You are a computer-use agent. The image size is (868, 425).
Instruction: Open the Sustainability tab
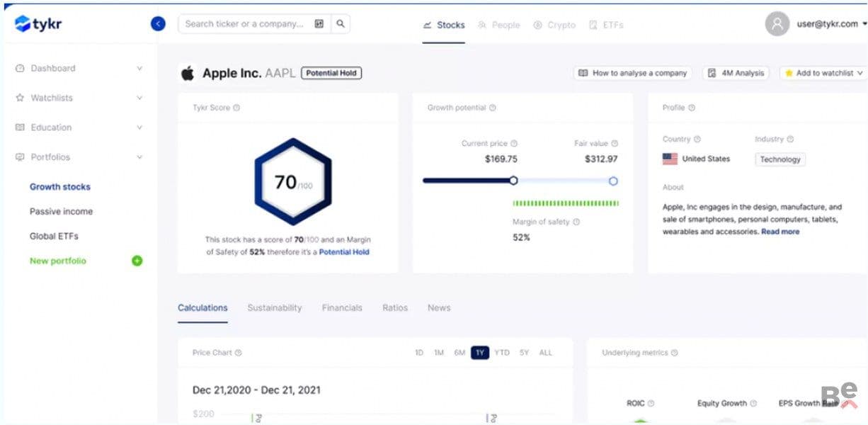[275, 308]
